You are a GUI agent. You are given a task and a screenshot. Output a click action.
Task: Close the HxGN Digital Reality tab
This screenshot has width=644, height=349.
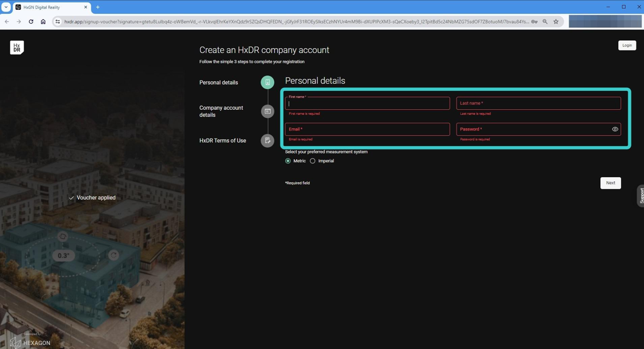86,7
